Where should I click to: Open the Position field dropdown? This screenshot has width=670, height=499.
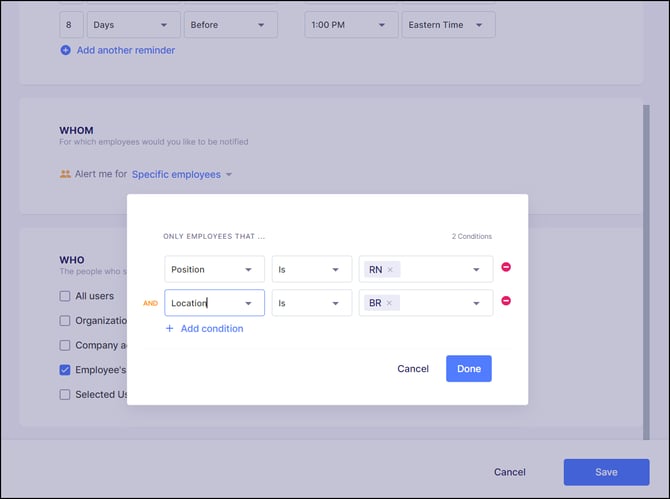point(215,269)
